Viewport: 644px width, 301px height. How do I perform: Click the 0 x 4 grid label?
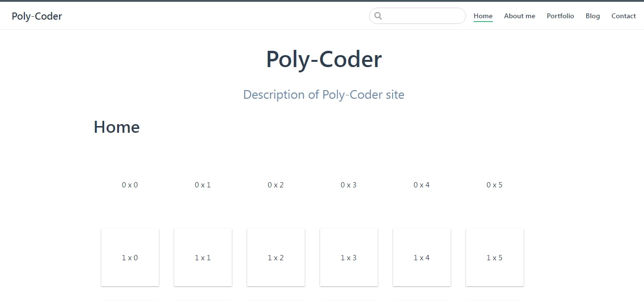tap(421, 185)
